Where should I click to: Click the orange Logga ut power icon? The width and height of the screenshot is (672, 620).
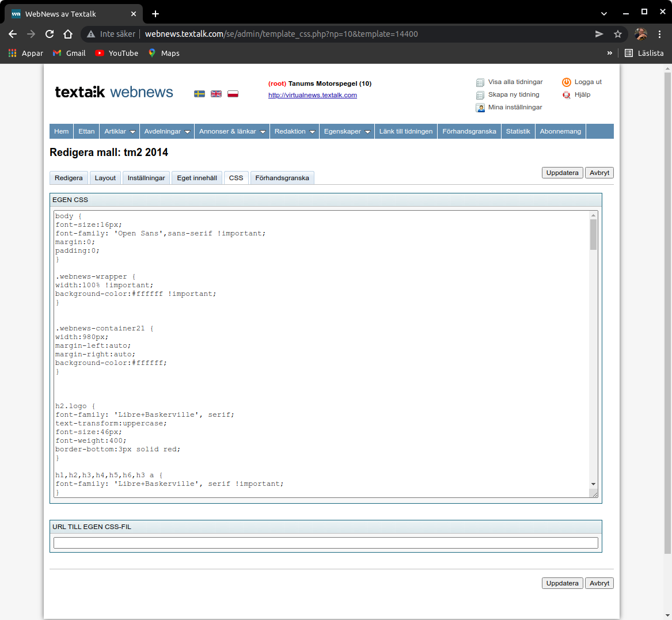(x=567, y=82)
